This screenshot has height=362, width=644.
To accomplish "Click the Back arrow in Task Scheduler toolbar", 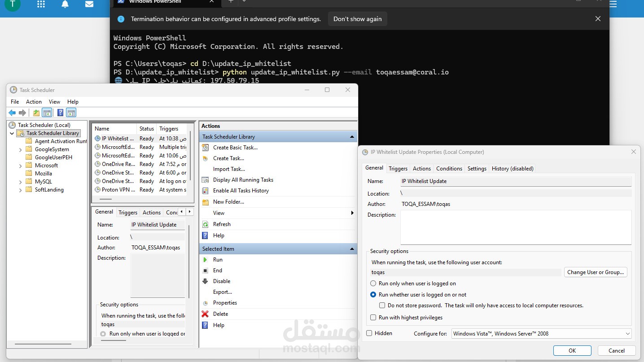I will point(12,113).
